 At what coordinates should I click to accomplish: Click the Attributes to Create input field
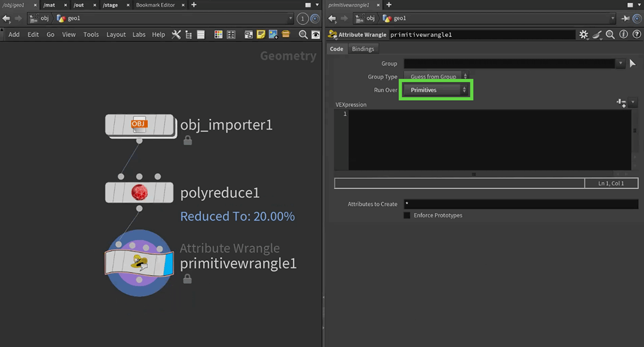pyautogui.click(x=520, y=204)
